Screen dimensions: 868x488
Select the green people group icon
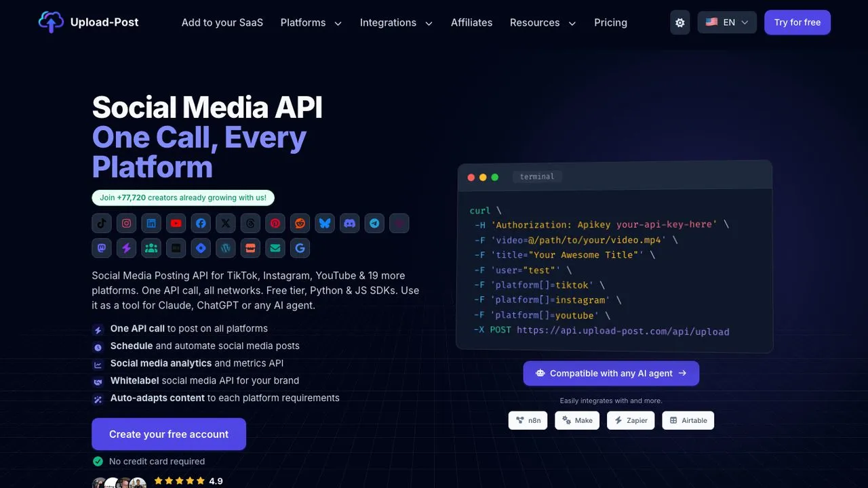pos(151,248)
